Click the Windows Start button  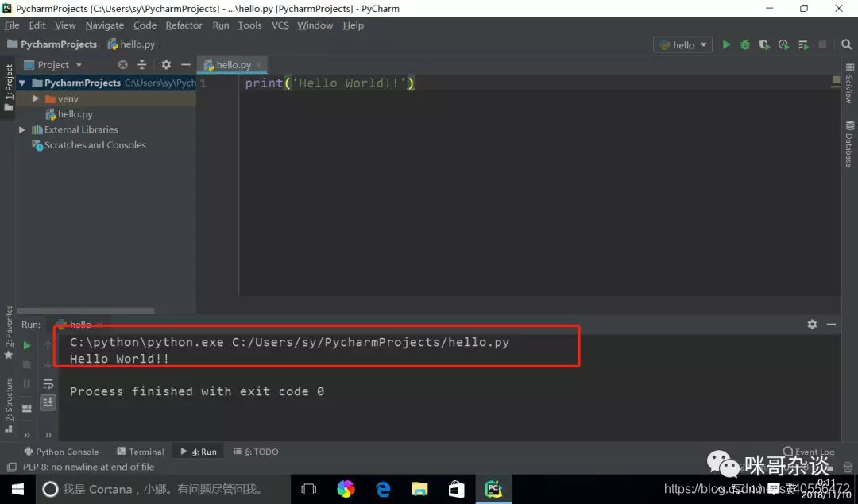click(x=17, y=489)
